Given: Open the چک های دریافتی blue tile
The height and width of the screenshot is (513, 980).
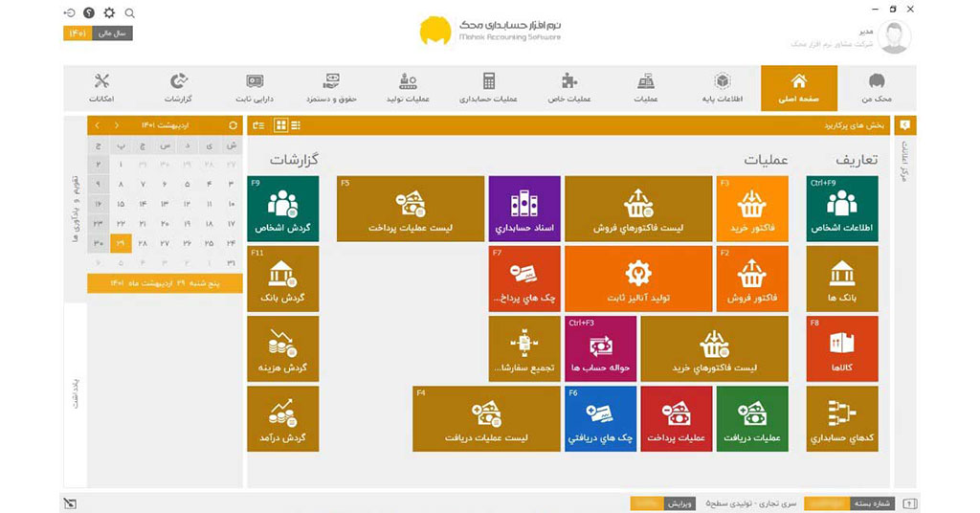Looking at the screenshot, I should (x=600, y=418).
